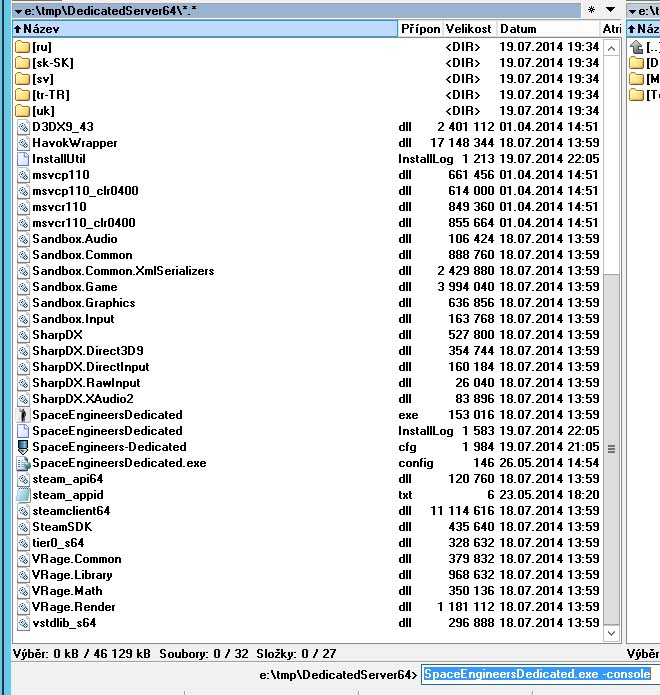Open the left panel path dropdown arrow
This screenshot has width=660, height=695.
click(x=18, y=11)
